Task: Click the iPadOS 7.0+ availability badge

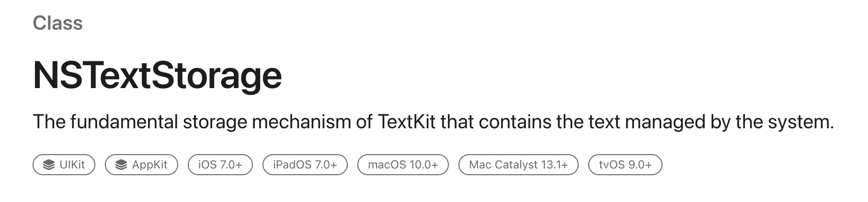Action: (x=305, y=165)
